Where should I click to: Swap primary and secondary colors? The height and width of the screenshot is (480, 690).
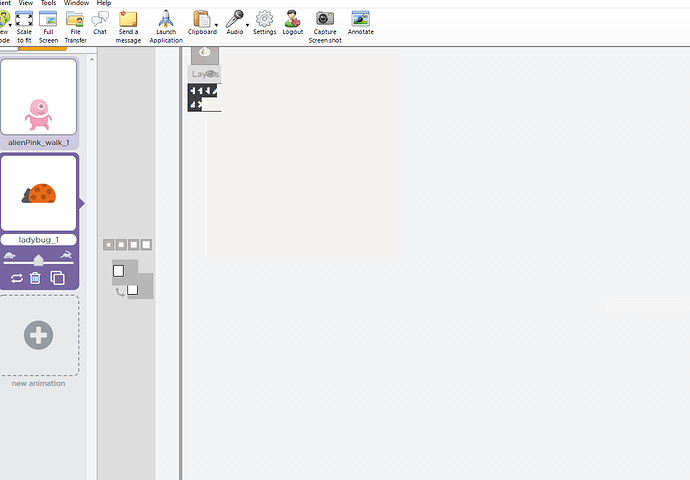(120, 292)
